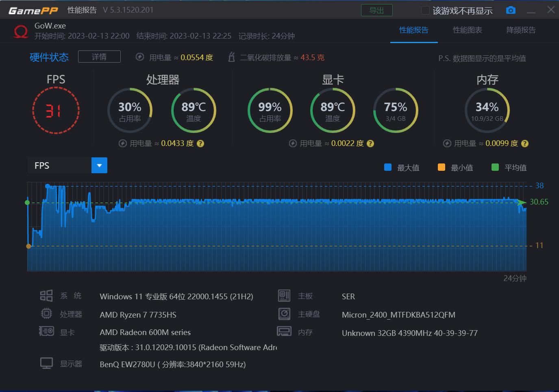Click the 导出 export button

[x=376, y=10]
